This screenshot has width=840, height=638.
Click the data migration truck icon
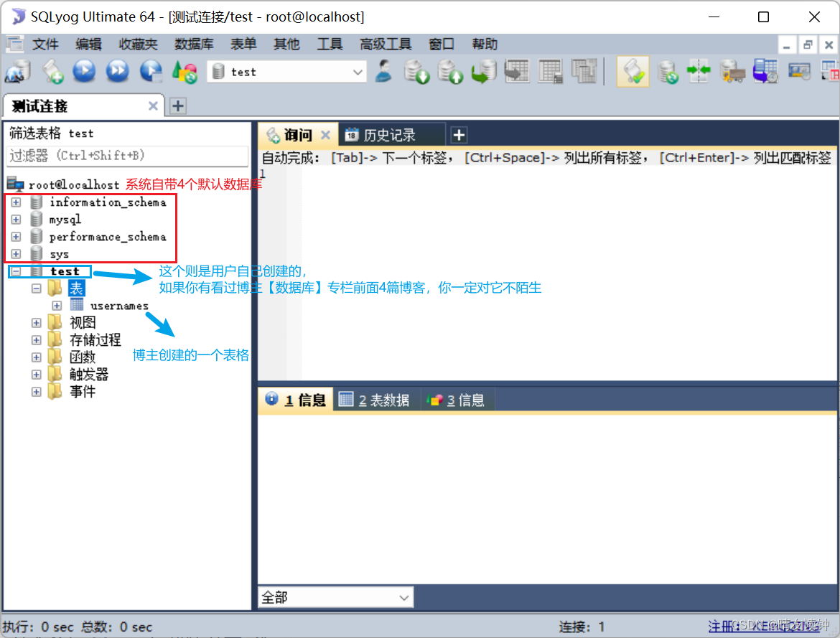[x=732, y=72]
